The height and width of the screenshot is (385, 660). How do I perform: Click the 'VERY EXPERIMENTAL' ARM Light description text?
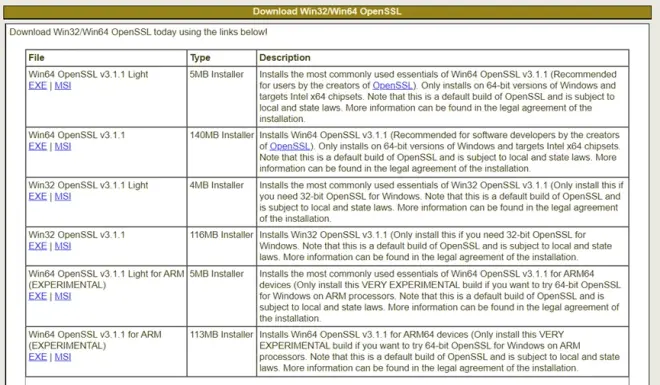coord(440,296)
